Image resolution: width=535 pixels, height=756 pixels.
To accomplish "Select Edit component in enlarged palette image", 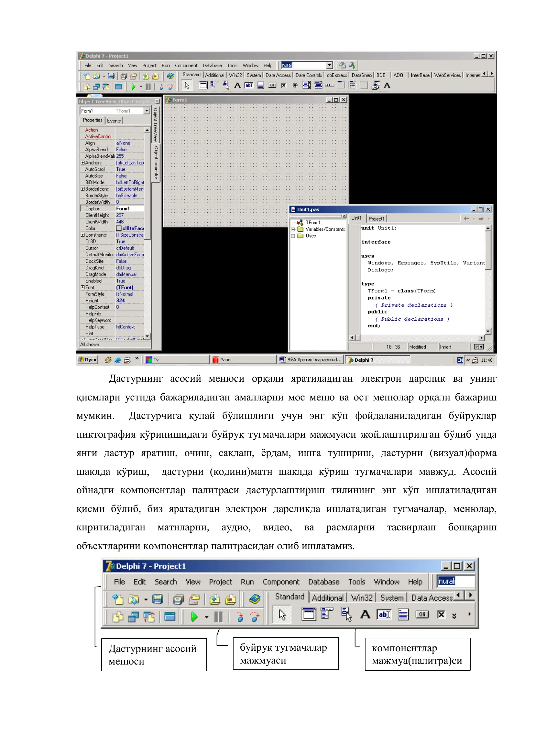I will [x=384, y=614].
